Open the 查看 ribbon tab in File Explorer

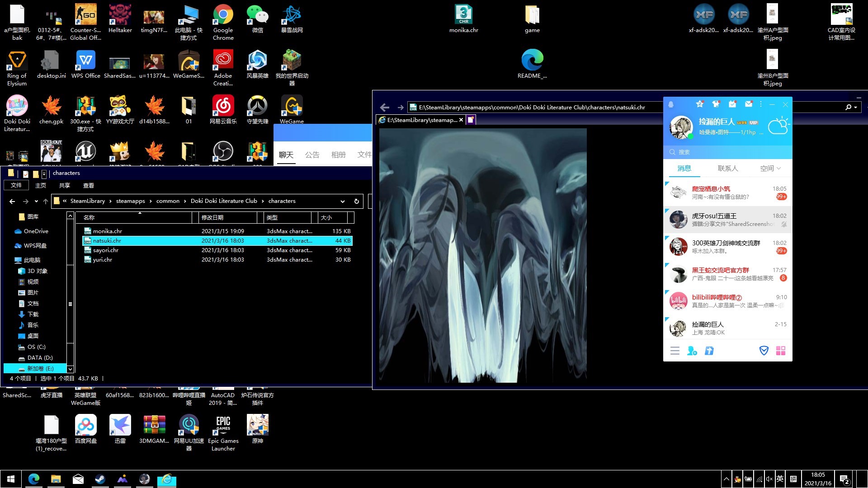[x=89, y=186]
